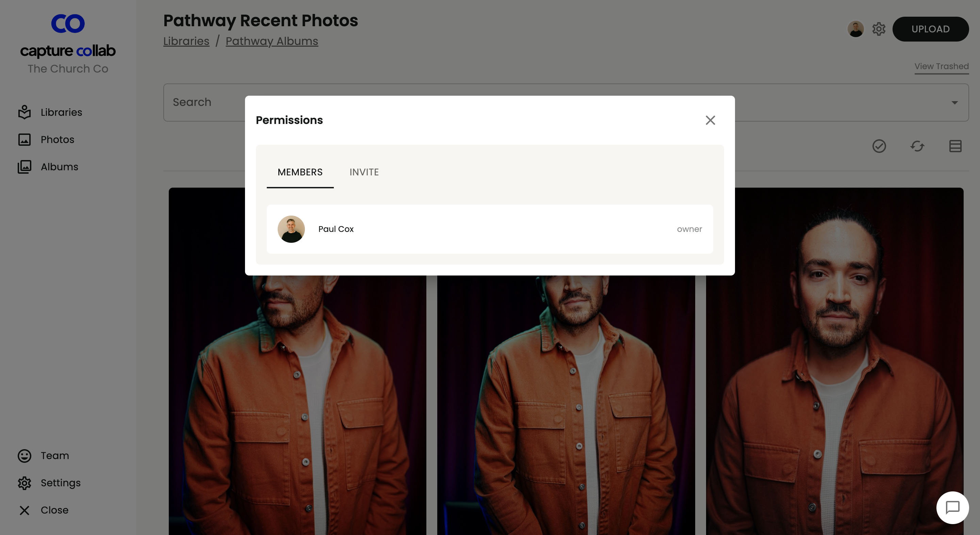Close the Permissions dialog with X
The width and height of the screenshot is (980, 535).
pos(710,120)
